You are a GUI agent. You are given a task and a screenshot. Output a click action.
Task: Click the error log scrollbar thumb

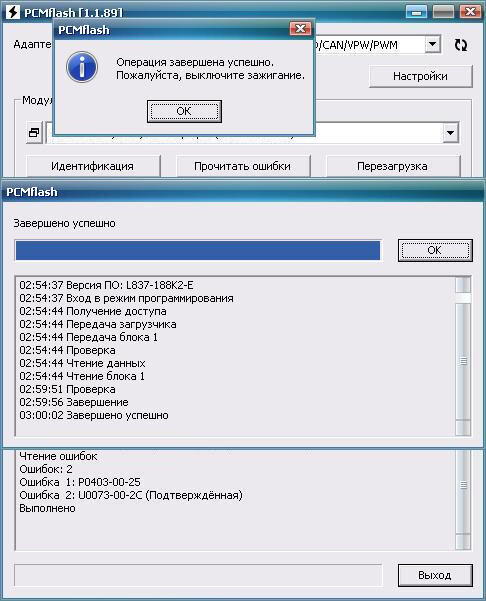pos(463,484)
